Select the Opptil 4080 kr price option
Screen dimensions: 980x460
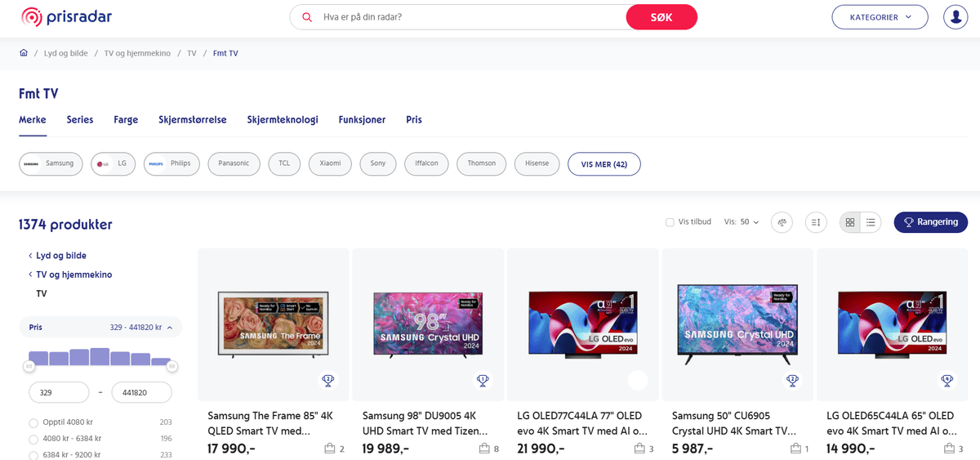click(33, 422)
